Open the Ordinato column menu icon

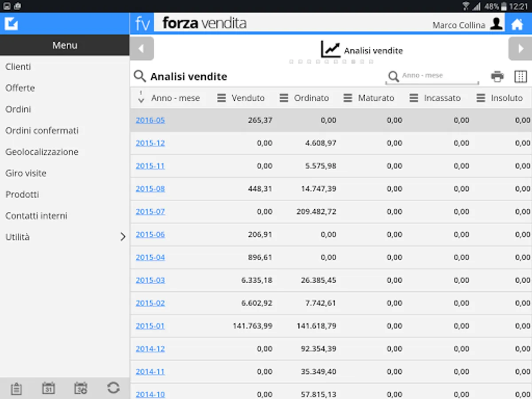pyautogui.click(x=284, y=98)
